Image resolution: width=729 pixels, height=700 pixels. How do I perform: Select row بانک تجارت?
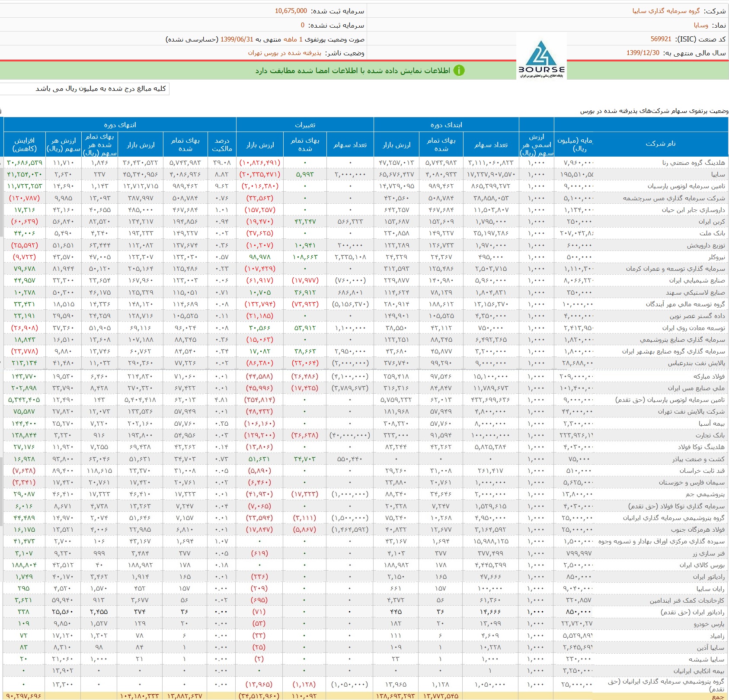point(366,435)
